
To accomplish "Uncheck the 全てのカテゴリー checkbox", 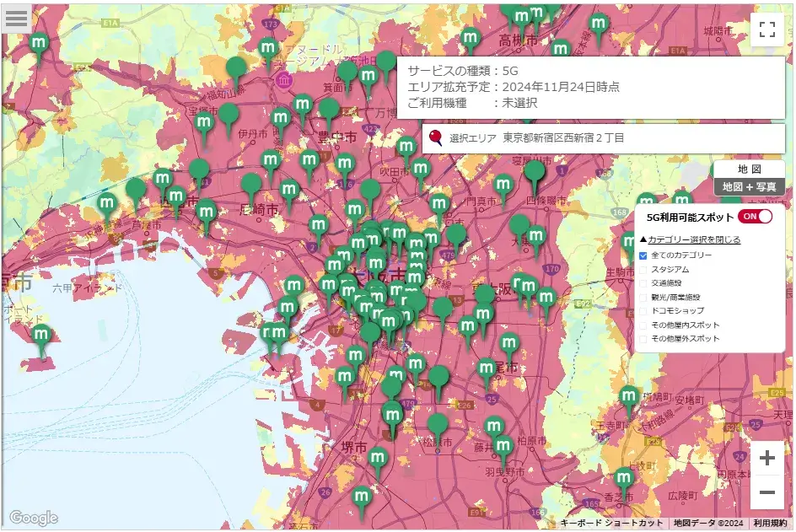I will (x=643, y=255).
